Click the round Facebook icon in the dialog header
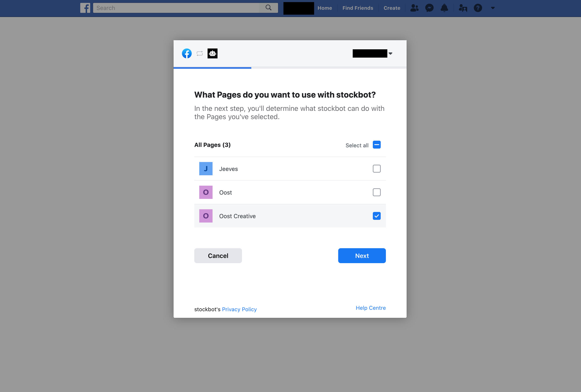This screenshot has height=392, width=581. click(187, 53)
